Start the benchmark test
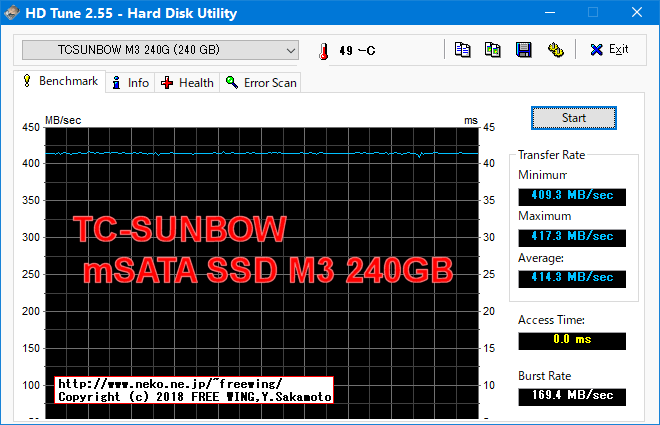This screenshot has width=660, height=425. tap(574, 118)
